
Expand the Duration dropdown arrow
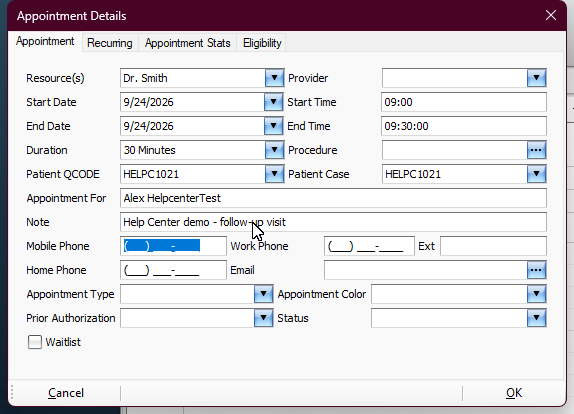coord(274,150)
